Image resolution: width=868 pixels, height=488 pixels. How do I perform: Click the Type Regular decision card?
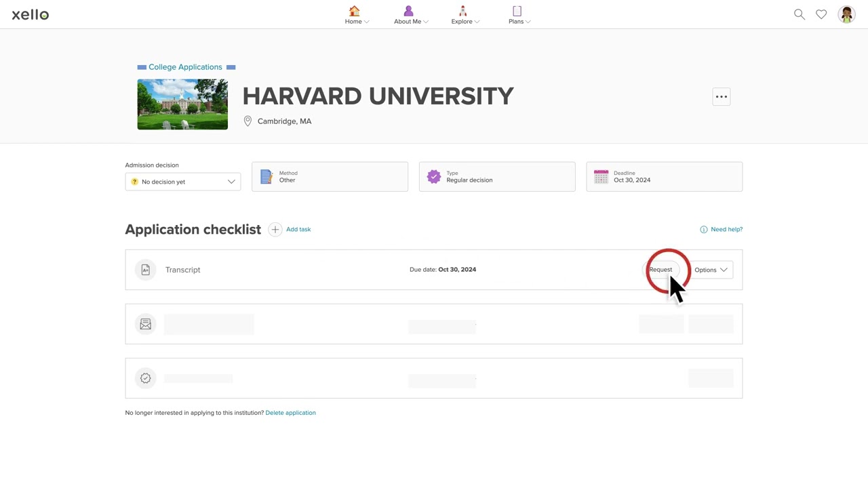click(497, 177)
